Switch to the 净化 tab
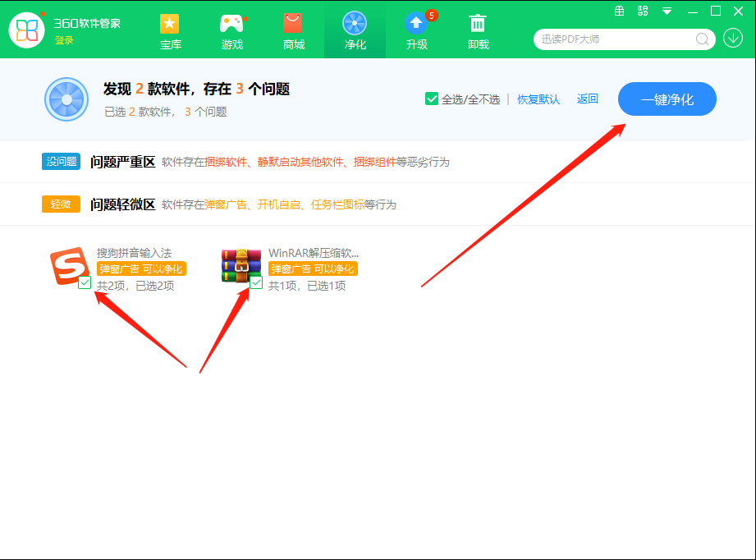 coord(355,31)
